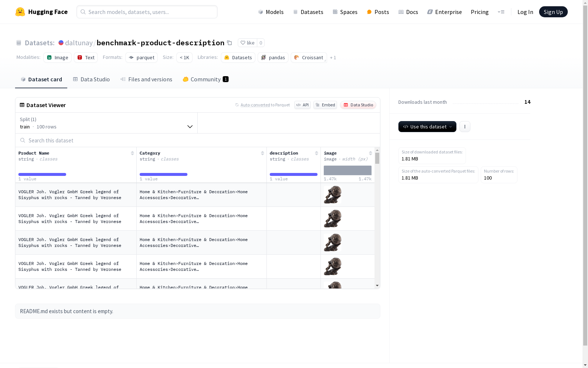Go to the Pricing page
Screen dimensions: 588x368
pos(480,12)
